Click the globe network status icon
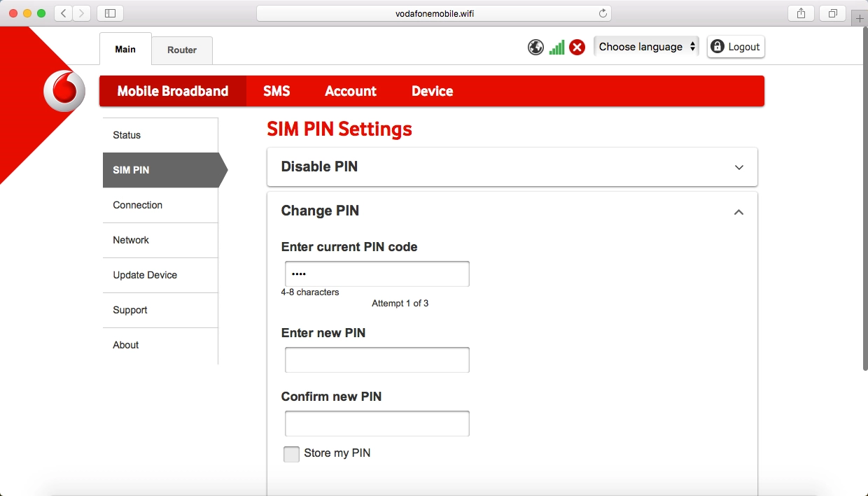Viewport: 868px width, 496px height. pos(535,48)
